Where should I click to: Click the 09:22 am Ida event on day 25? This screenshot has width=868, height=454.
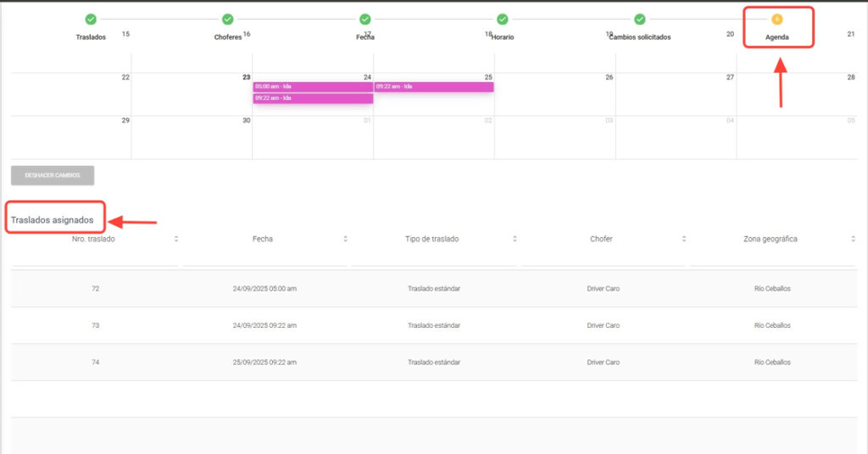(x=434, y=86)
